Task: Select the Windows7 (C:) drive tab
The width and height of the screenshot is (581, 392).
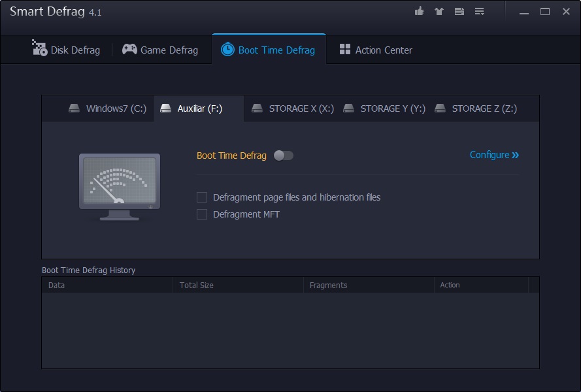Action: [x=108, y=108]
